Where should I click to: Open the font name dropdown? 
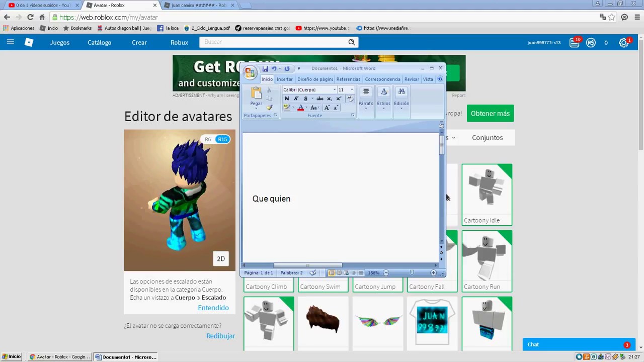click(x=334, y=90)
